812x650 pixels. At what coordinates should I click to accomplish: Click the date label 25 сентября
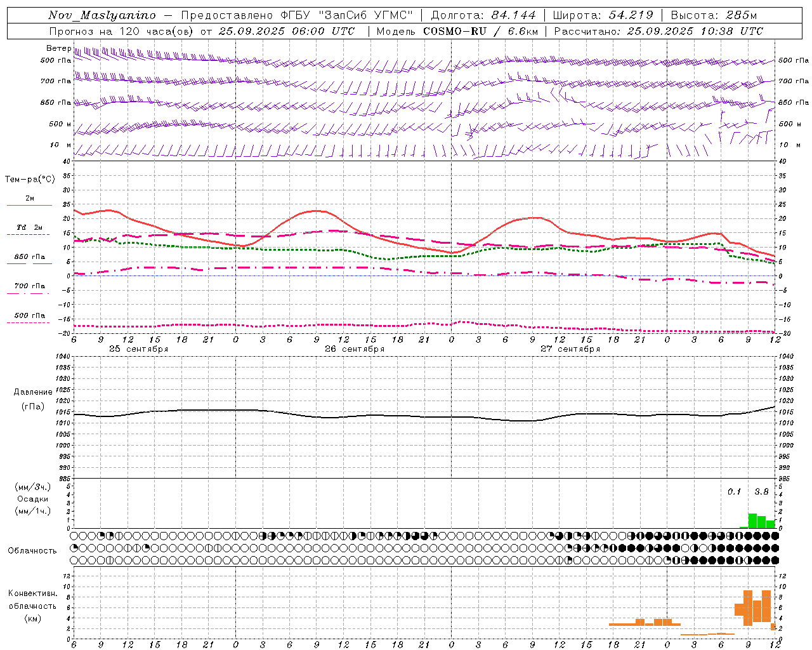(138, 349)
